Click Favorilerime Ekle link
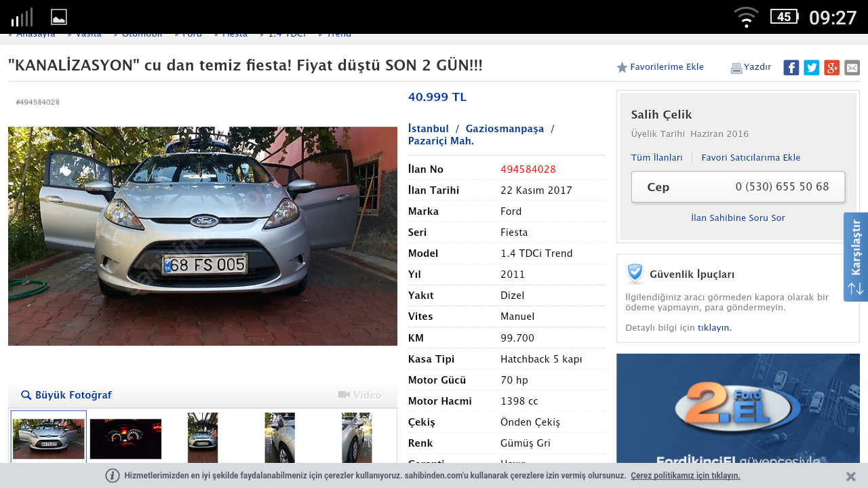The width and height of the screenshot is (868, 488). tap(667, 67)
